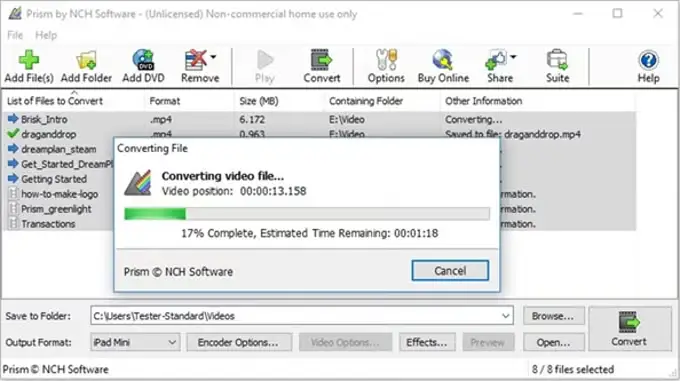Screen dimensions: 680x381
Task: Click the Converting... status text for Brisk_Intro
Action: [474, 119]
